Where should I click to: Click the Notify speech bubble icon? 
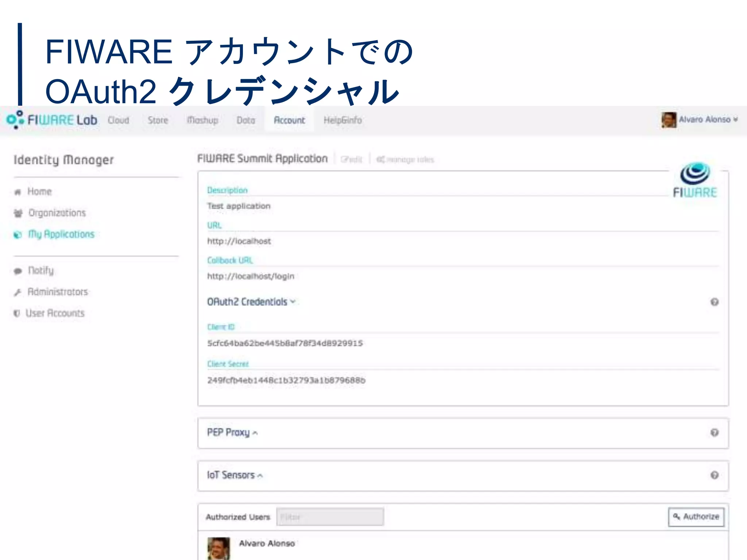pyautogui.click(x=18, y=271)
